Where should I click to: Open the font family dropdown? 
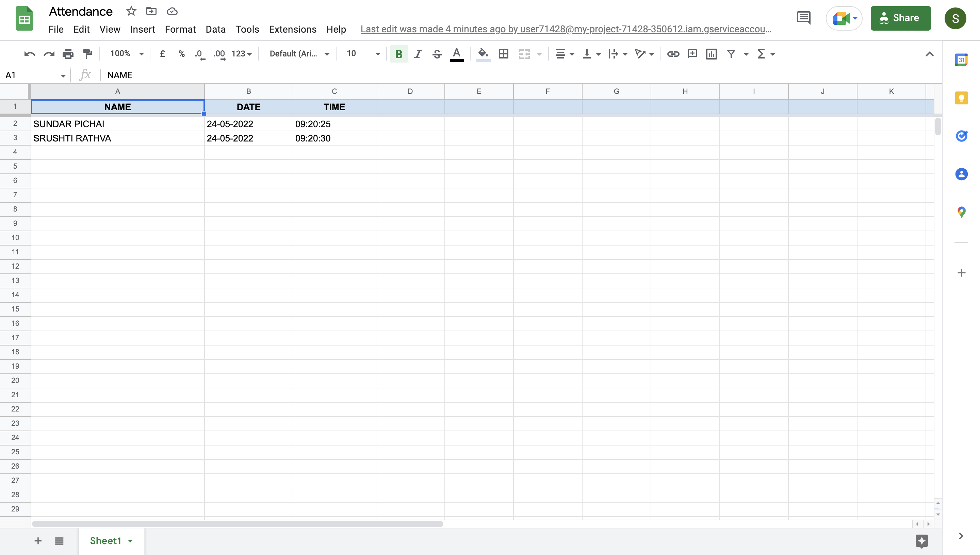pos(299,54)
